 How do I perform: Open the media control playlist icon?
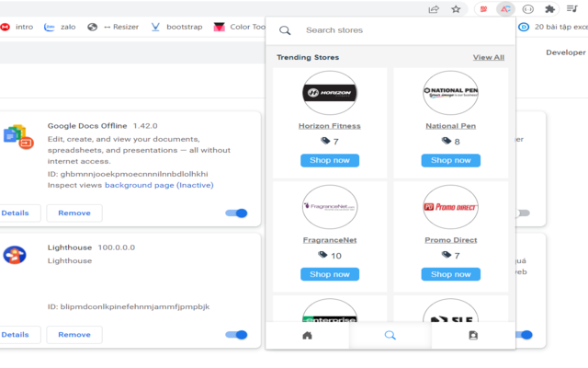[572, 8]
